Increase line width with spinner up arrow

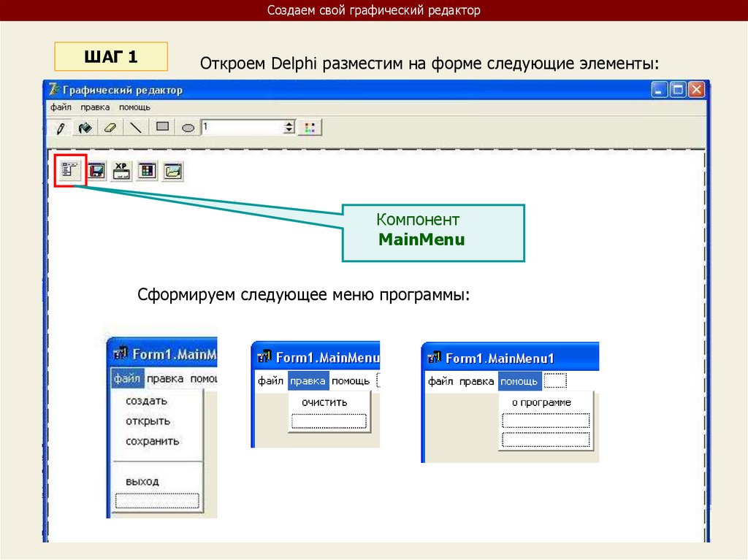tap(289, 123)
